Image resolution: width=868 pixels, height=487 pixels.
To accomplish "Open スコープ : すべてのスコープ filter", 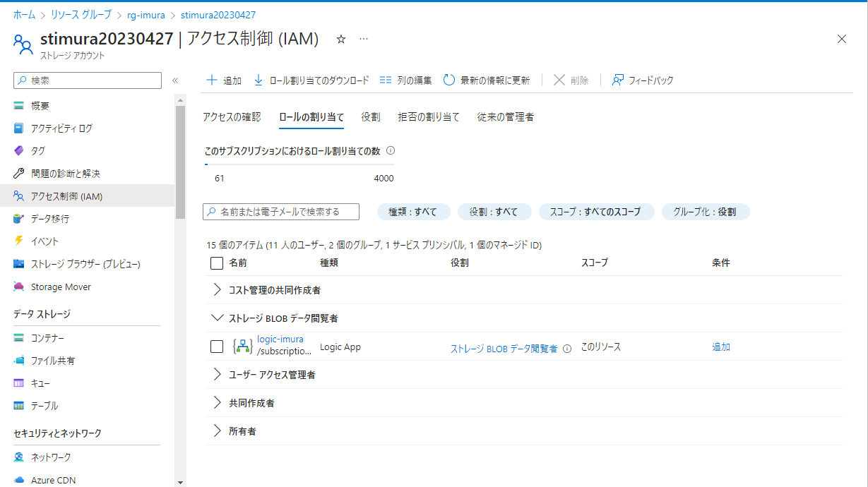I will point(596,212).
